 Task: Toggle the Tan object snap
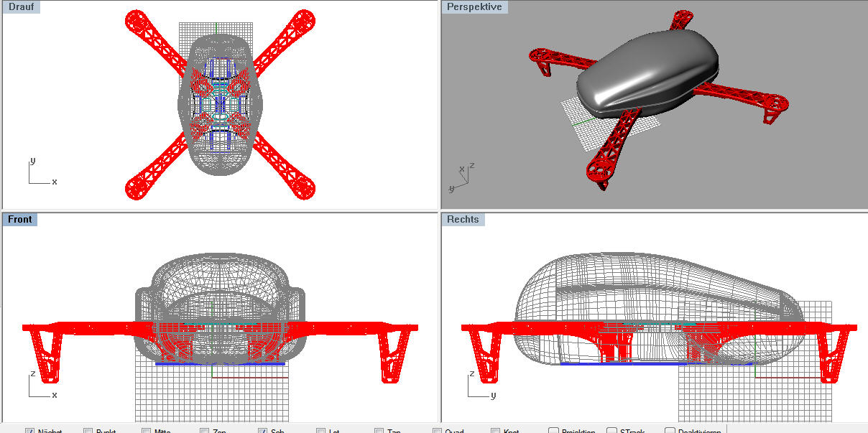pos(379,431)
